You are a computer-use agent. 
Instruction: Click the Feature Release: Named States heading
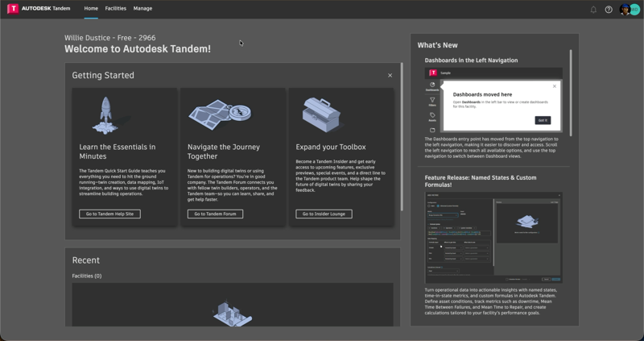480,181
